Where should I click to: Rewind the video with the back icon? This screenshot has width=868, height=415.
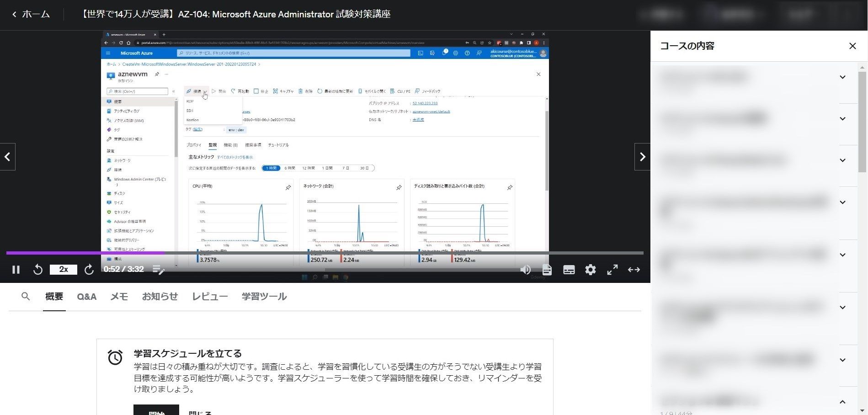point(38,270)
